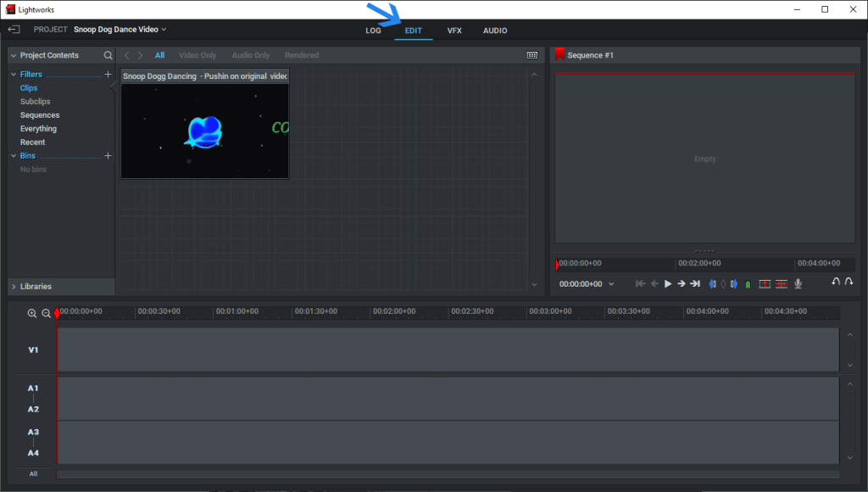This screenshot has height=492, width=868.
Task: Mark Out point
Action: coord(734,283)
